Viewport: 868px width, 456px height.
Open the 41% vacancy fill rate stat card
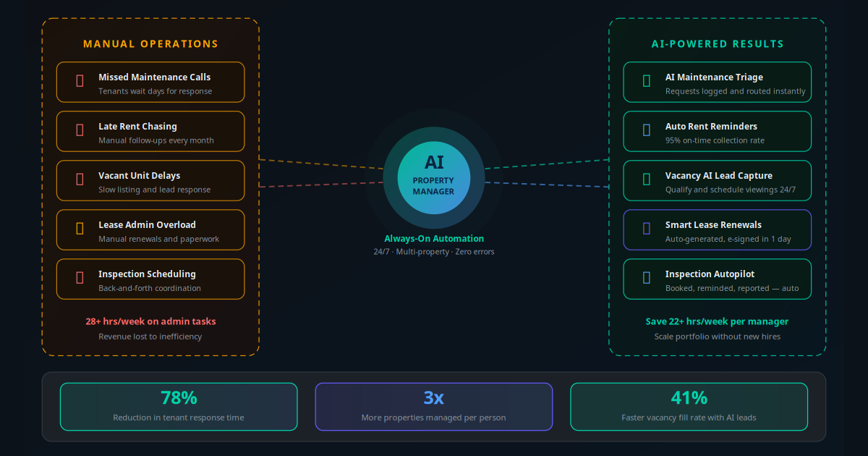pyautogui.click(x=689, y=407)
